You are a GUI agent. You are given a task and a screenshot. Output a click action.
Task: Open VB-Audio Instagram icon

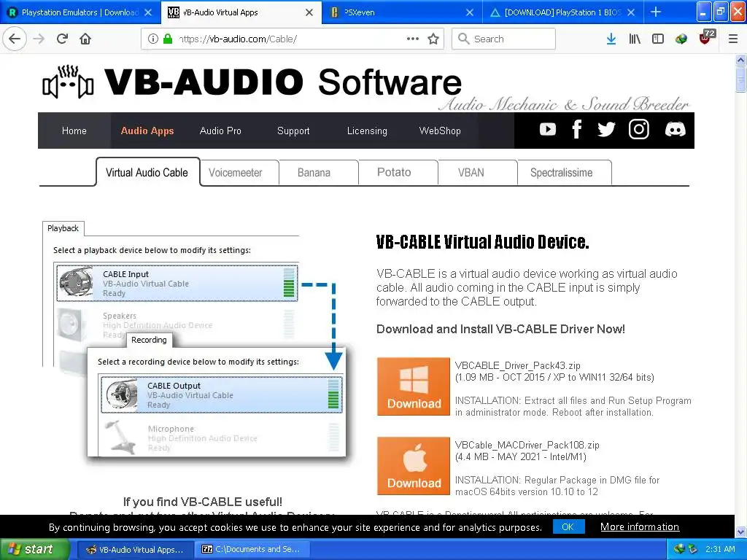tap(638, 129)
